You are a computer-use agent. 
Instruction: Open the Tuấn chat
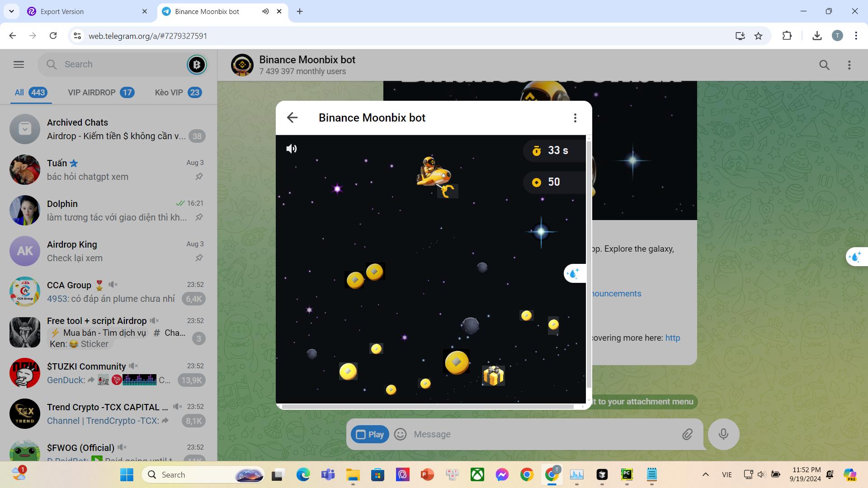(x=108, y=170)
